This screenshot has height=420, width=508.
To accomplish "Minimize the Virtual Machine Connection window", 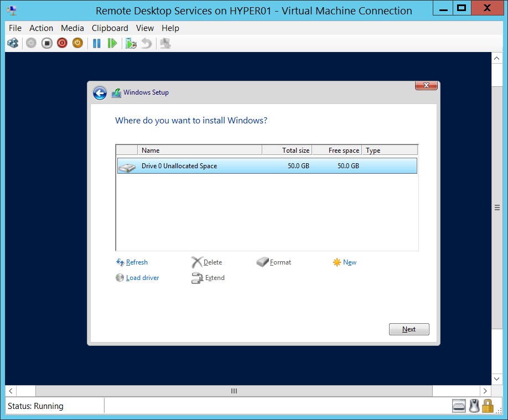I will (x=443, y=8).
